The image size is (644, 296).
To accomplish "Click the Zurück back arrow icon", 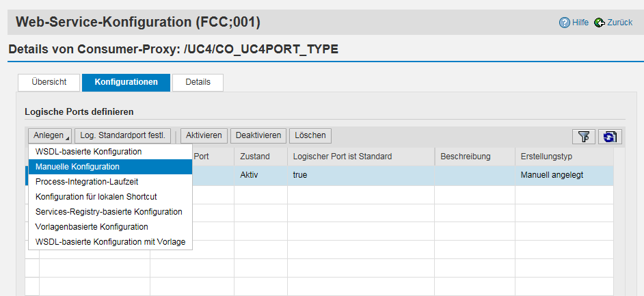I will coord(600,23).
